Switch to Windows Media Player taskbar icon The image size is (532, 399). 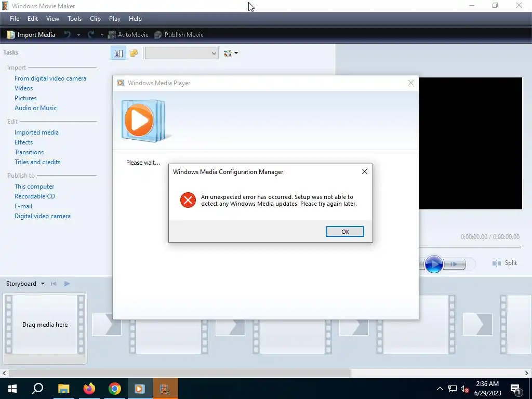click(x=140, y=389)
